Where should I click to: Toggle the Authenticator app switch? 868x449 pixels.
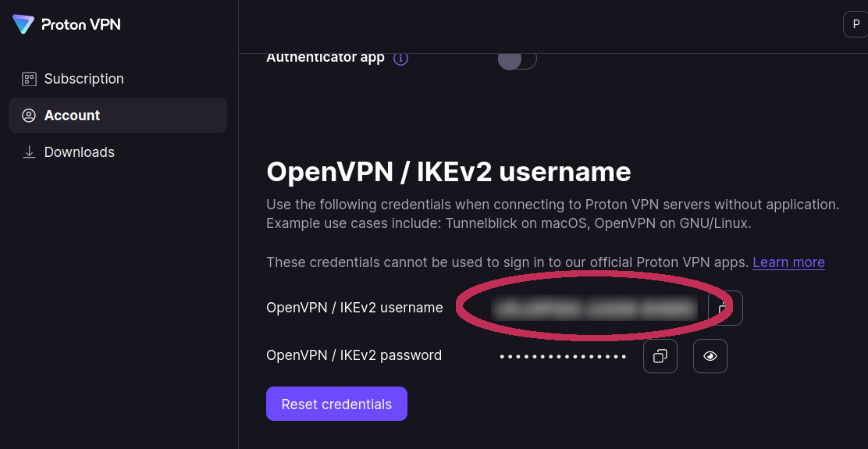(x=517, y=59)
